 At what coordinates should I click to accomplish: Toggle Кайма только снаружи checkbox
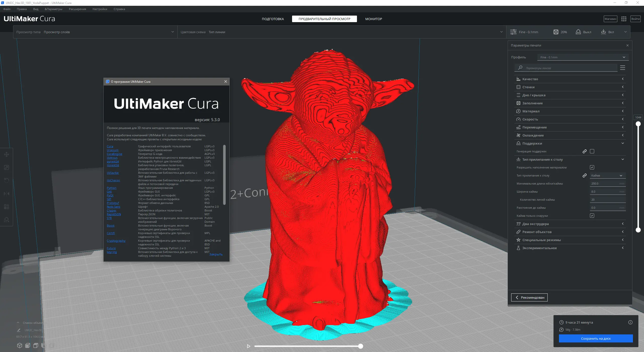592,216
